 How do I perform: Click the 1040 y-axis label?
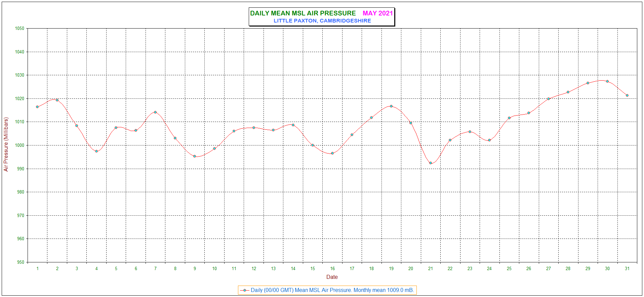point(20,52)
